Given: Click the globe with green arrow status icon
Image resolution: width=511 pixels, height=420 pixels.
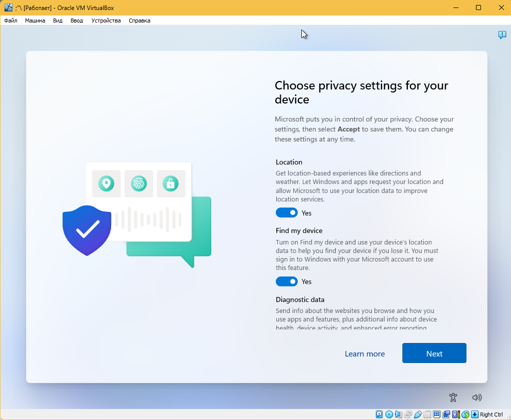Looking at the screenshot, I should tap(465, 414).
